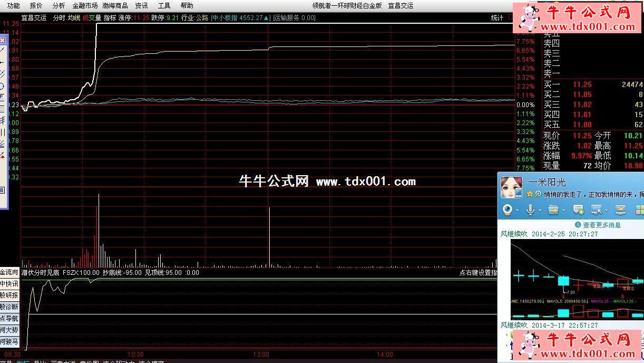Click the 一米阳光 contact avatar
The height and width of the screenshot is (363, 644).
click(511, 188)
